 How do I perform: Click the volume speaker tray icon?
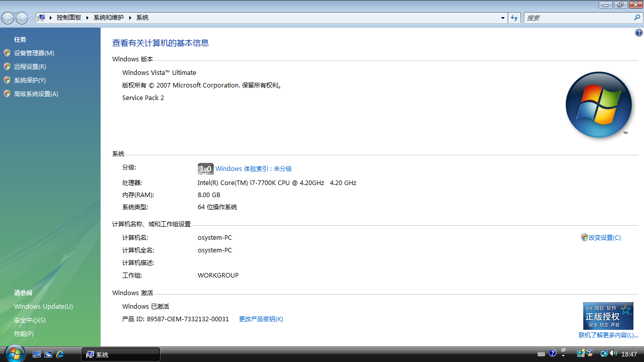[x=613, y=353]
